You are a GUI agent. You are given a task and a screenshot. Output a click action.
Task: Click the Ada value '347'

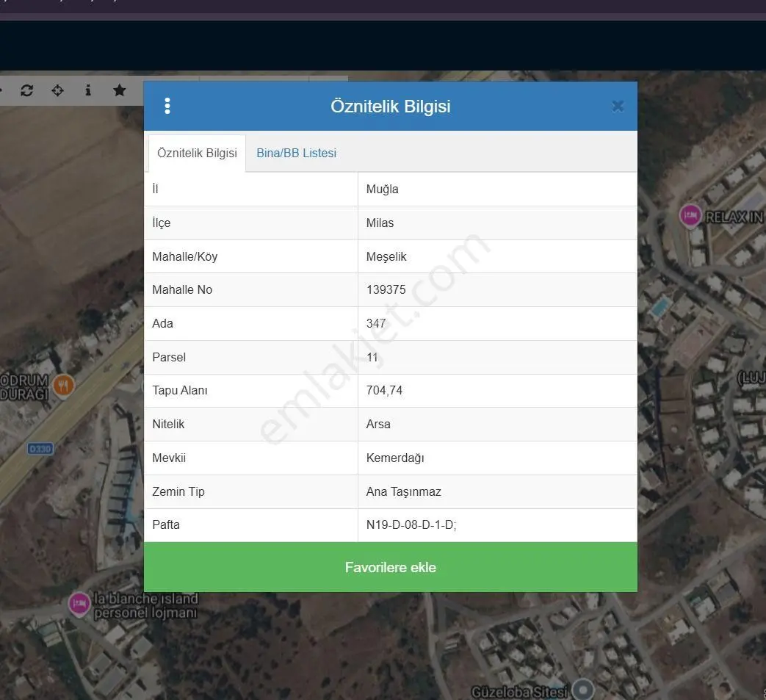[x=376, y=323]
